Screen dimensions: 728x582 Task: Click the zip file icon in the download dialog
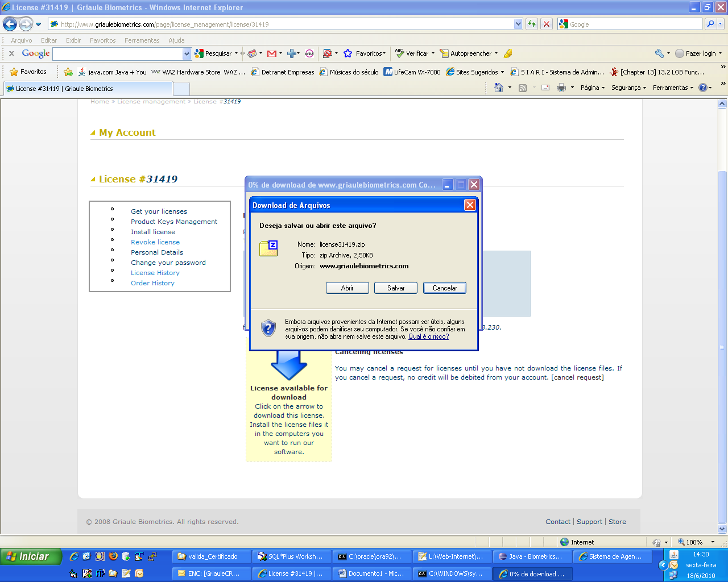[x=268, y=248]
